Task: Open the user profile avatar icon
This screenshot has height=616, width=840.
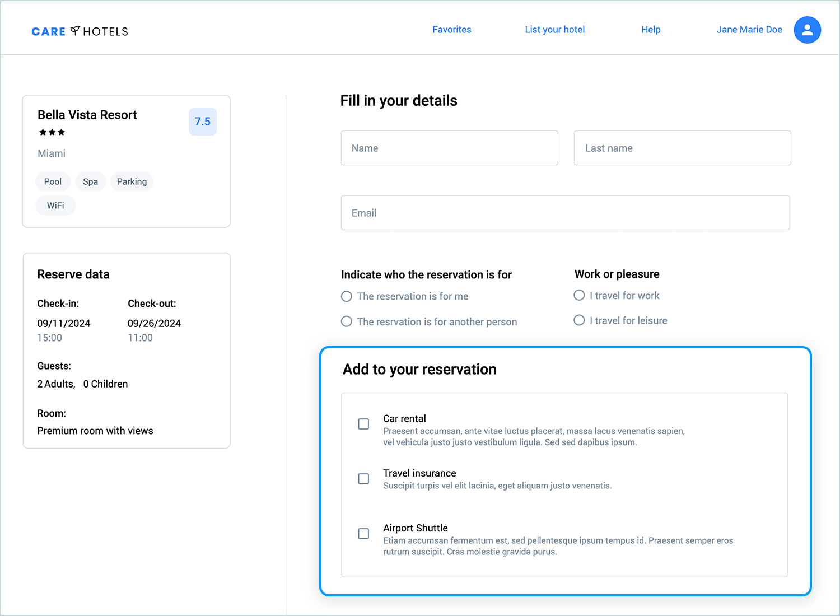Action: [807, 30]
